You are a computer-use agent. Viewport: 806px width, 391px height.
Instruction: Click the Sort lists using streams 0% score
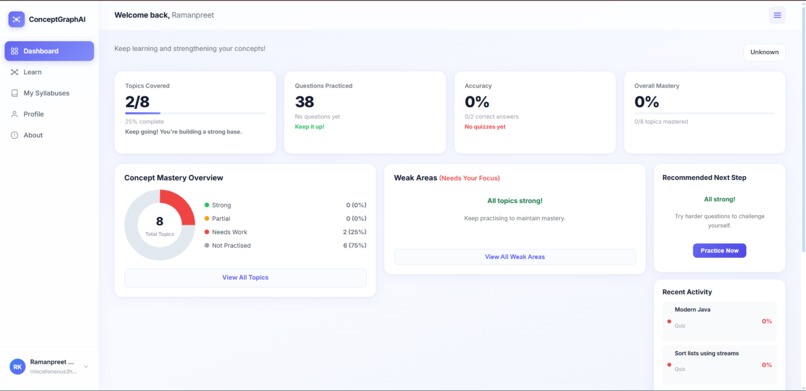(x=766, y=365)
